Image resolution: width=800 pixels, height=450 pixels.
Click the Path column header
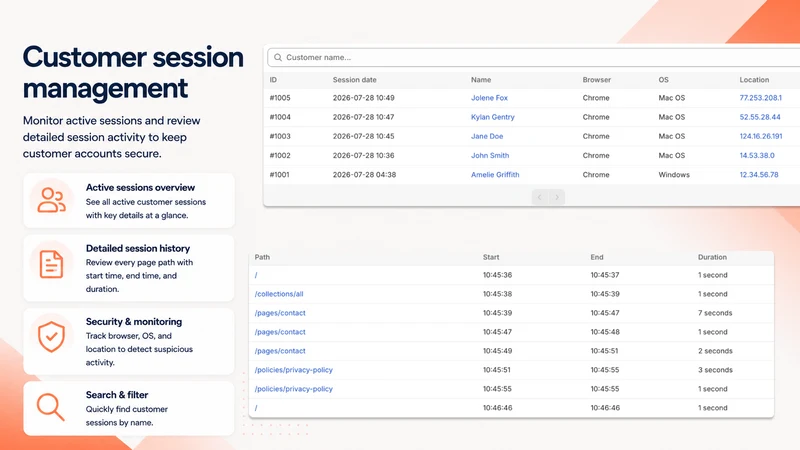262,257
